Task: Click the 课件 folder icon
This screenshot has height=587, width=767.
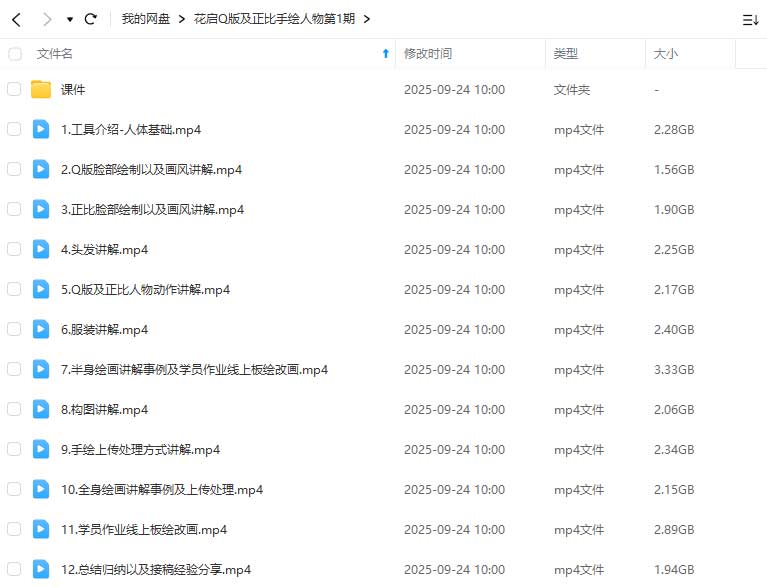Action: (41, 89)
